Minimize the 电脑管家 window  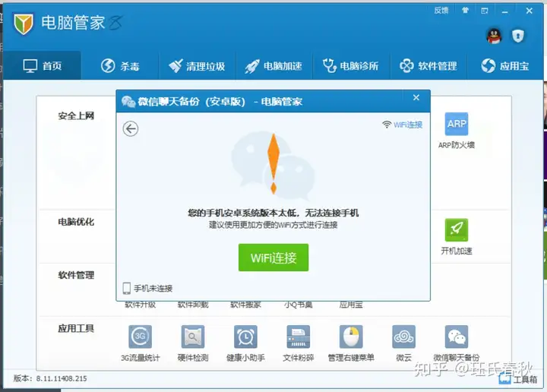click(x=504, y=11)
